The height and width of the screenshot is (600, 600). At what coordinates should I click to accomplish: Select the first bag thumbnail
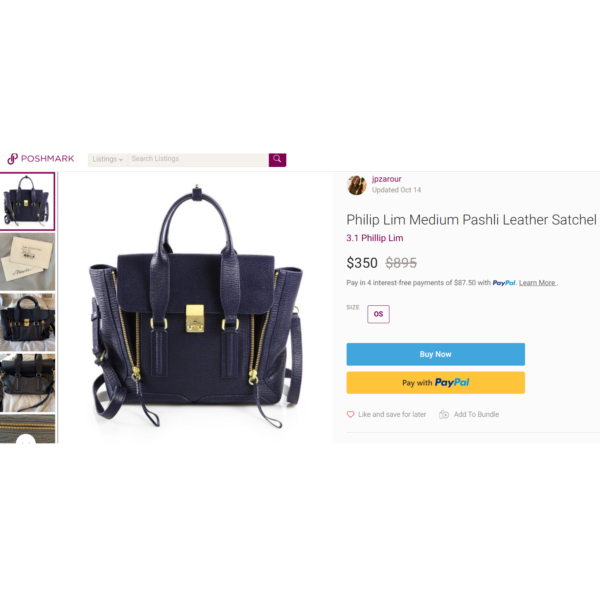click(x=28, y=202)
